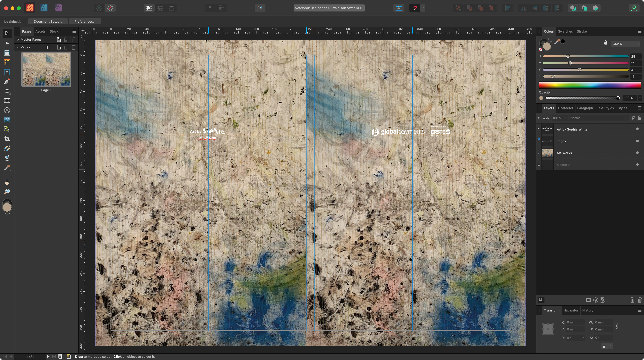
Task: Select the Zoom tool
Action: pos(7,191)
